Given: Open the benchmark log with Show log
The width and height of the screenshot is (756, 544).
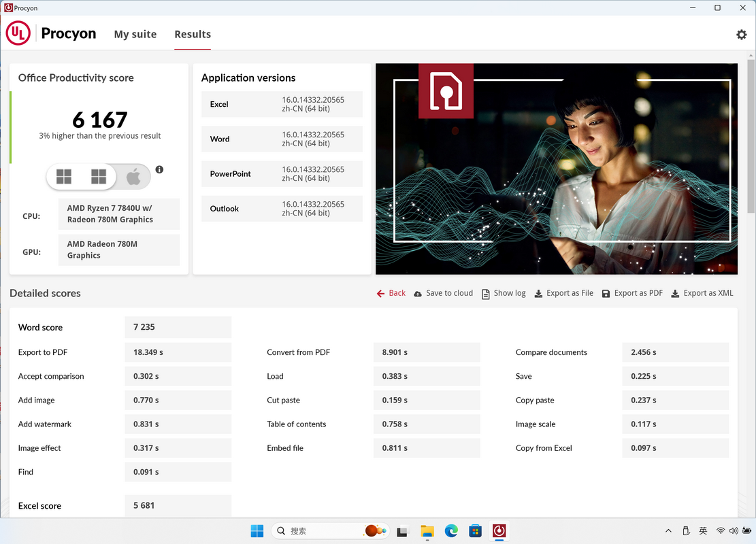Looking at the screenshot, I should click(504, 293).
